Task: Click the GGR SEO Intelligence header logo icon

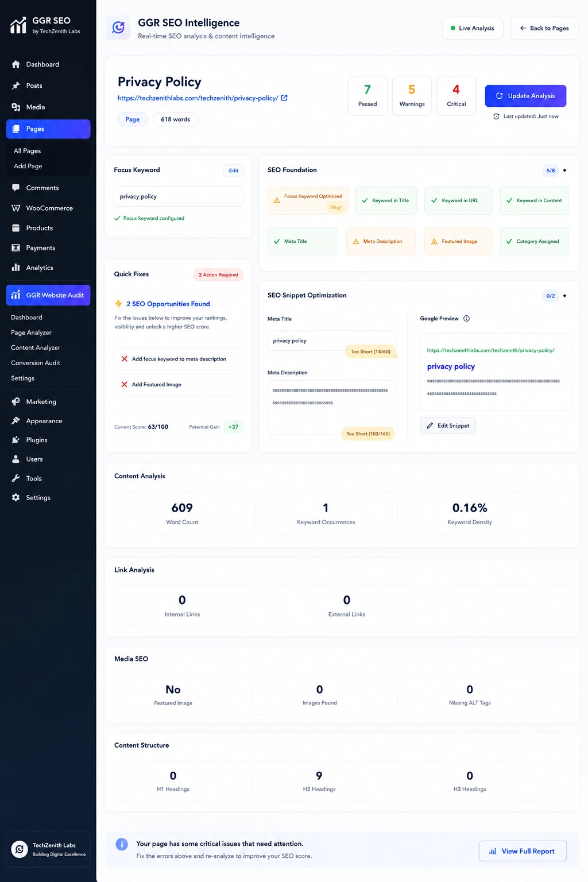Action: click(119, 28)
